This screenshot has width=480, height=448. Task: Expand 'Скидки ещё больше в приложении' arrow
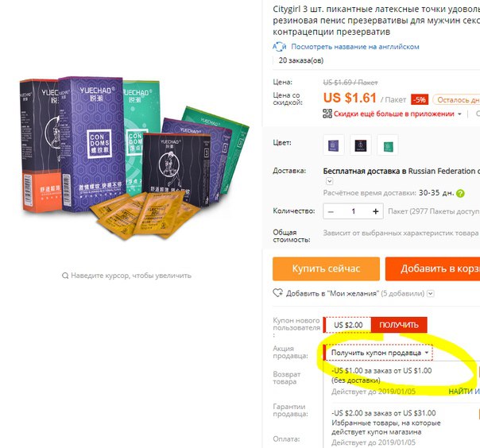click(459, 114)
